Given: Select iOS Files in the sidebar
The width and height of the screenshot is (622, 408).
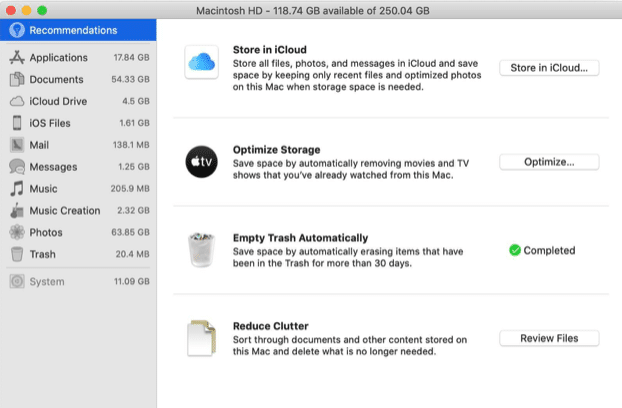Looking at the screenshot, I should [x=52, y=123].
